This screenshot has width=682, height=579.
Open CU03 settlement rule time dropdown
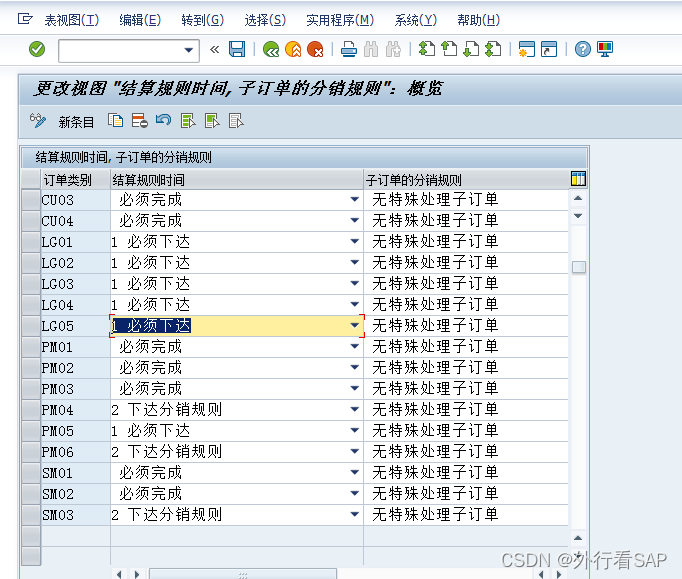(355, 200)
